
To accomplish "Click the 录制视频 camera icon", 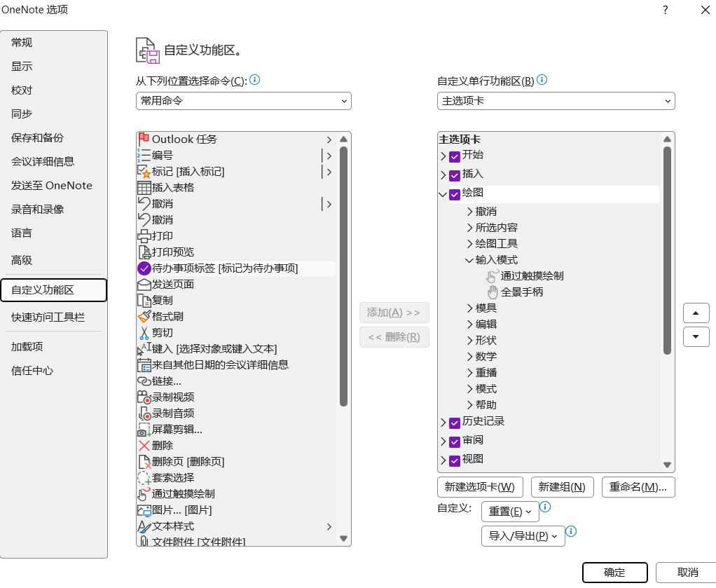I will click(144, 397).
